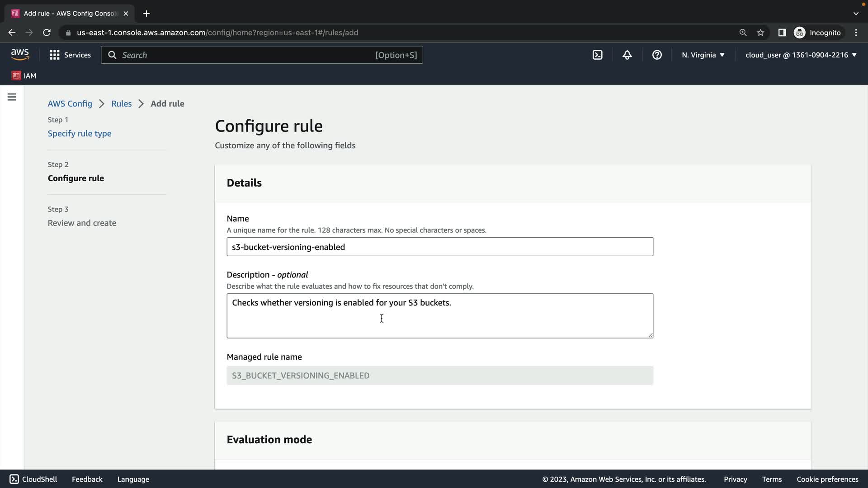Open the Services grid menu
This screenshot has height=488, width=868.
70,55
